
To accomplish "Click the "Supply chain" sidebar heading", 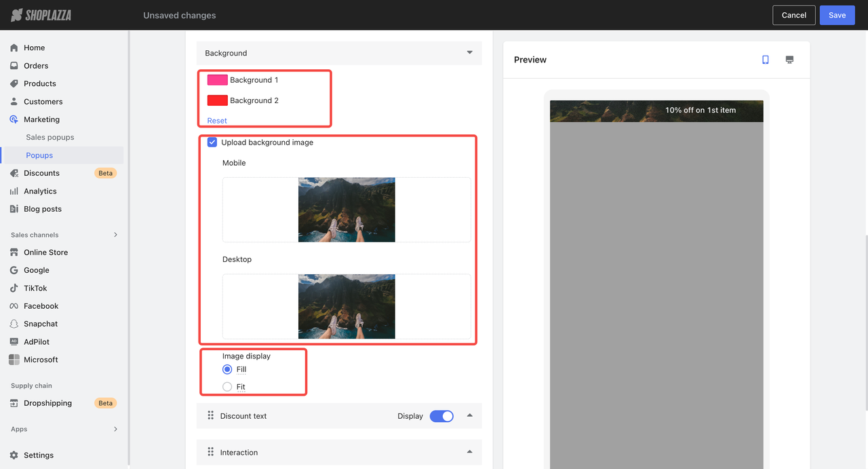I will [x=31, y=386].
